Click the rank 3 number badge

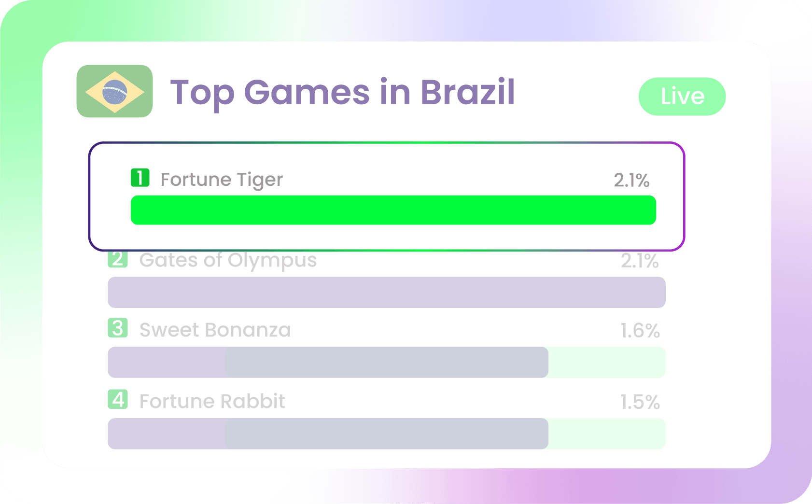click(118, 328)
